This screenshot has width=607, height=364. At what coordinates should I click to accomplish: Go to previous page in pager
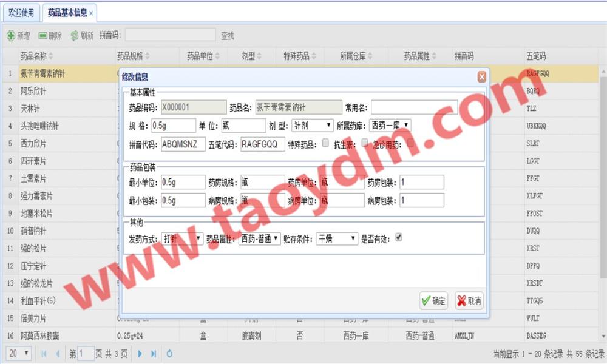[x=58, y=354]
